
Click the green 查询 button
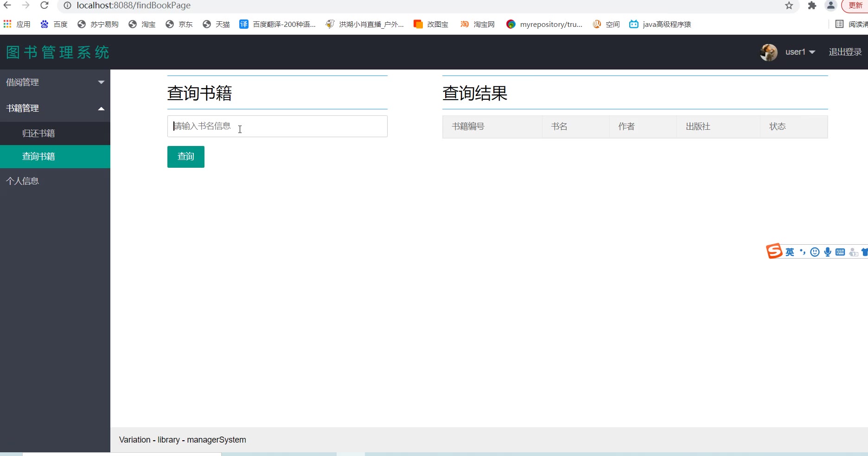click(x=186, y=157)
